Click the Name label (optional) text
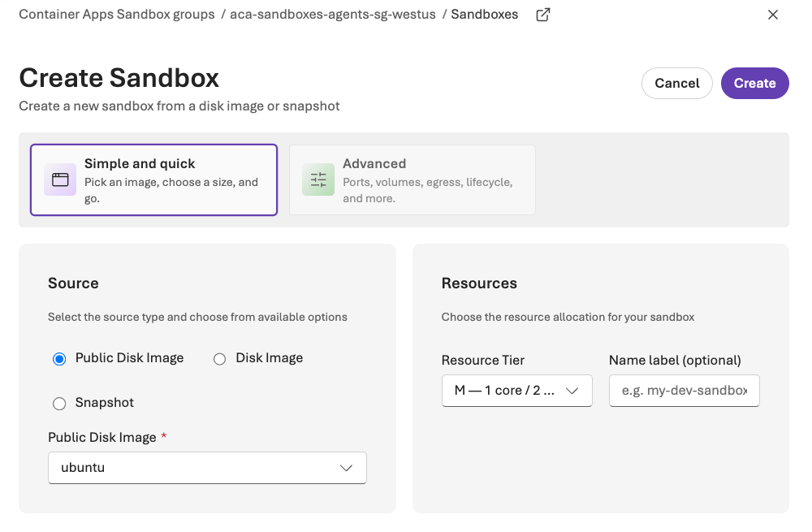This screenshot has width=812, height=532. click(x=675, y=360)
